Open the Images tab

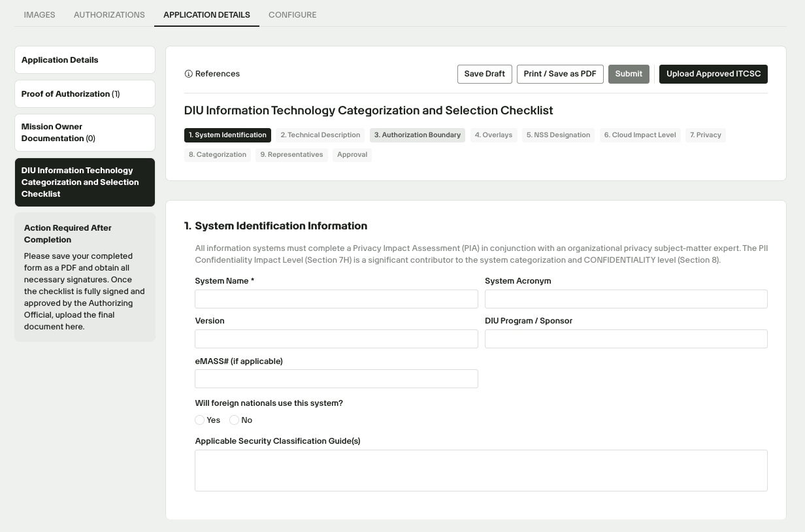39,14
